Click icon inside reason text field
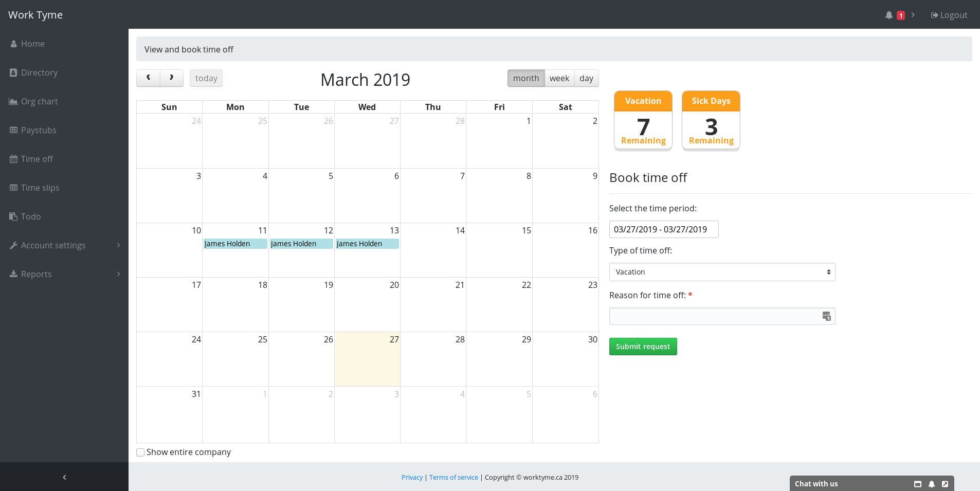The height and width of the screenshot is (491, 980). (826, 316)
